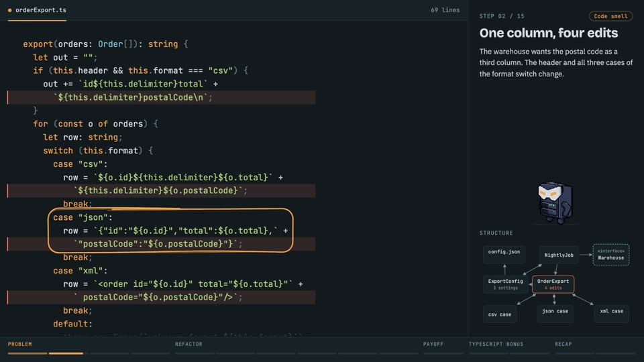Click the 'if (this.header && this.format' line

(x=140, y=70)
